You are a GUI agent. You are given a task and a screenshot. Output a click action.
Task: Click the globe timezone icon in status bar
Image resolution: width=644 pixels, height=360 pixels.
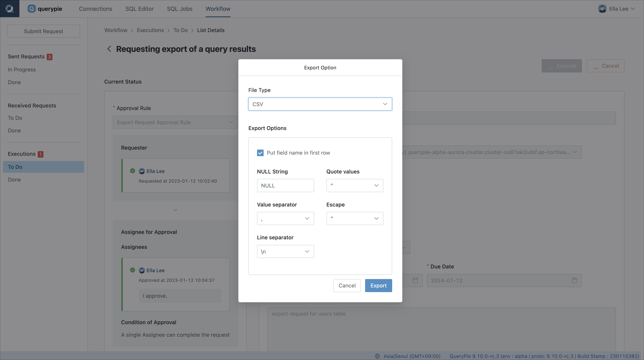(377, 356)
